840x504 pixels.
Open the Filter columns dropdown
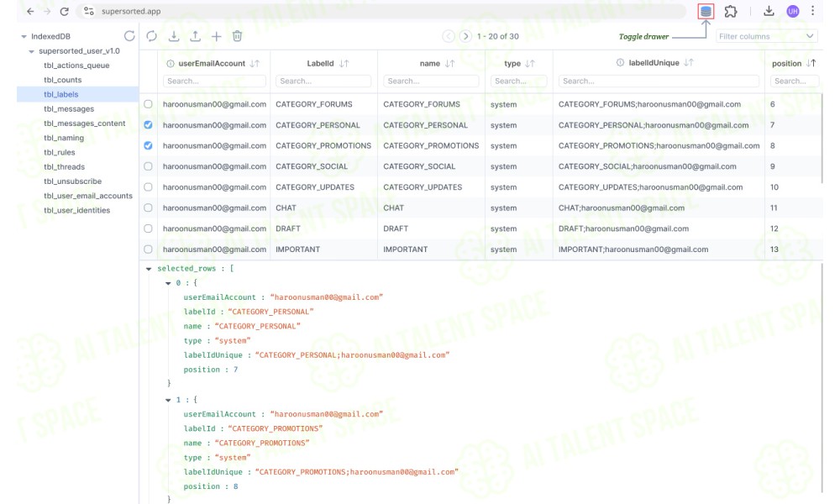(767, 36)
